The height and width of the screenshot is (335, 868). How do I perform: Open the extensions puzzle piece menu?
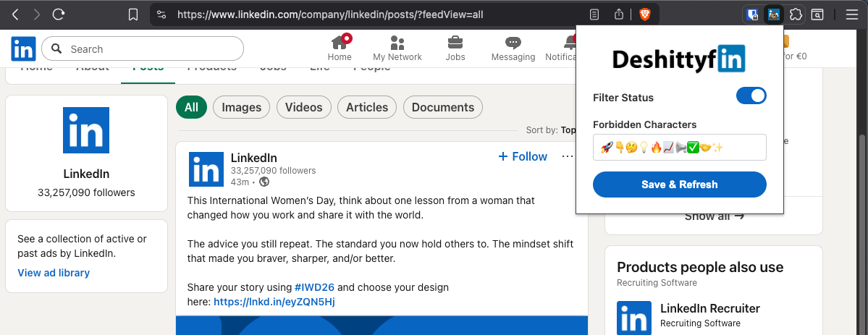tap(796, 14)
